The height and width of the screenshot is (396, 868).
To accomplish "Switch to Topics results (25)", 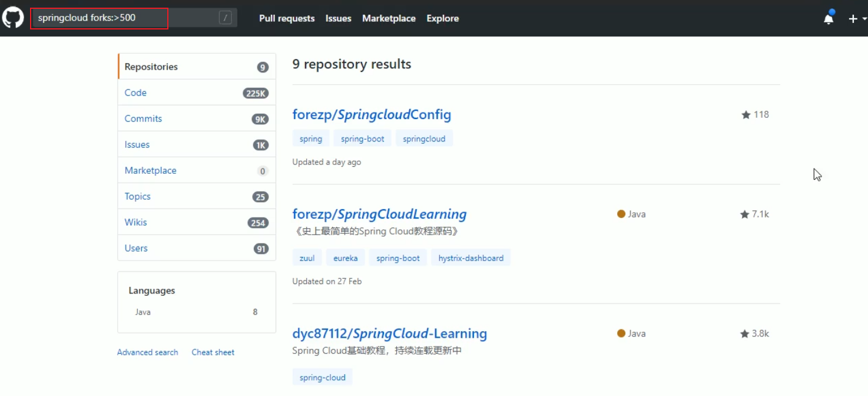I will [x=197, y=196].
